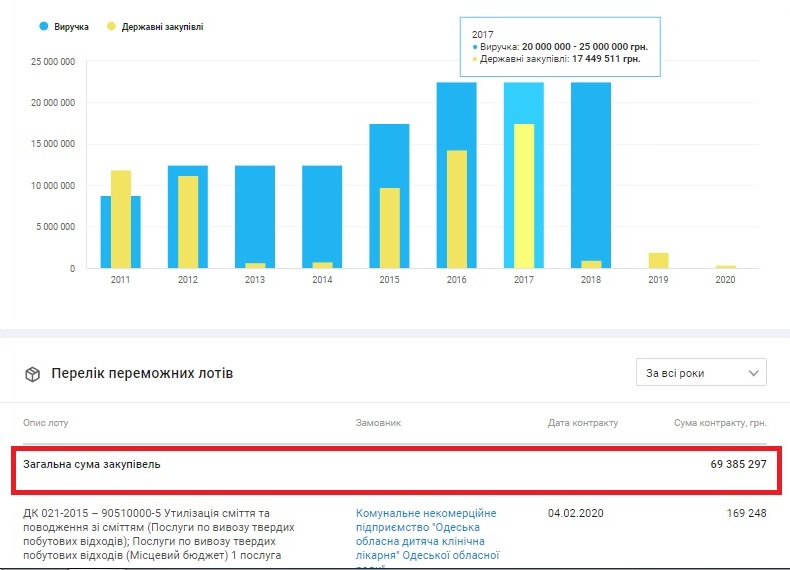Click the 2019 yellow procurement bar
Image resolution: width=790 pixels, height=570 pixels.
658,261
